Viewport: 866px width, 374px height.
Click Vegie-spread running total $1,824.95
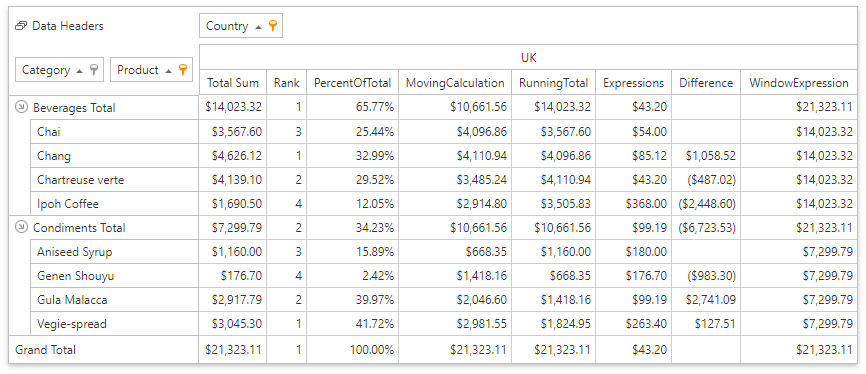pyautogui.click(x=553, y=324)
